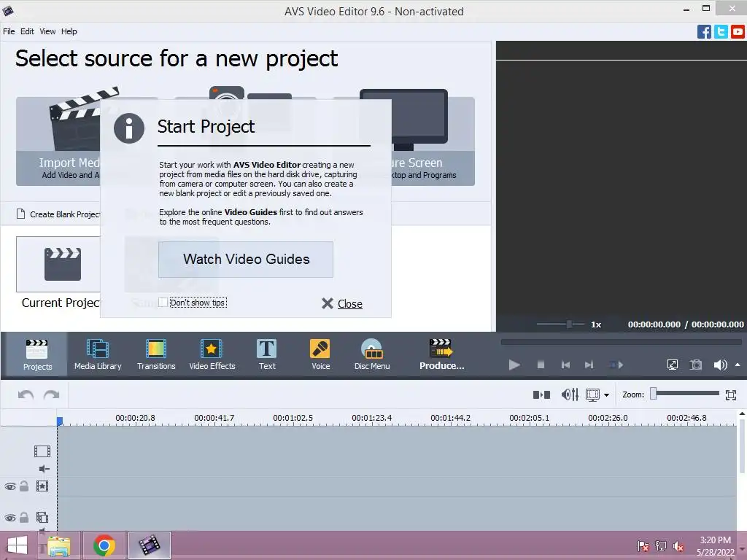Open Google Chrome from taskbar
The width and height of the screenshot is (747, 560).
(104, 545)
